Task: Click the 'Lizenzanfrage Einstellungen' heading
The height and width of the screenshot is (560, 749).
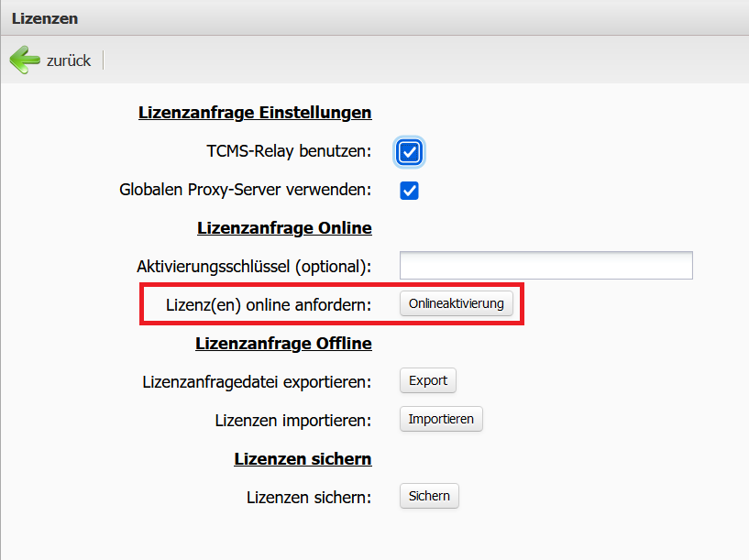Action: [255, 113]
